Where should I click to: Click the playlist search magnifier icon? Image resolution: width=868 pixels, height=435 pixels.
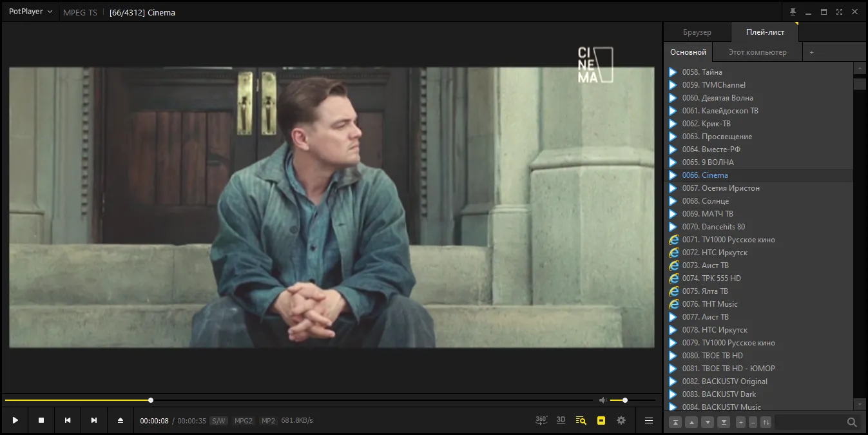click(852, 422)
